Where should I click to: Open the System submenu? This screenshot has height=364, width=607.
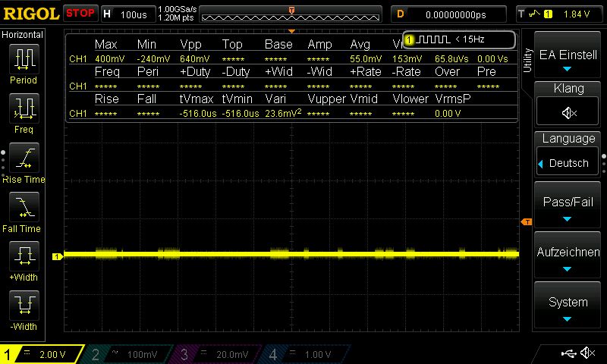(568, 306)
